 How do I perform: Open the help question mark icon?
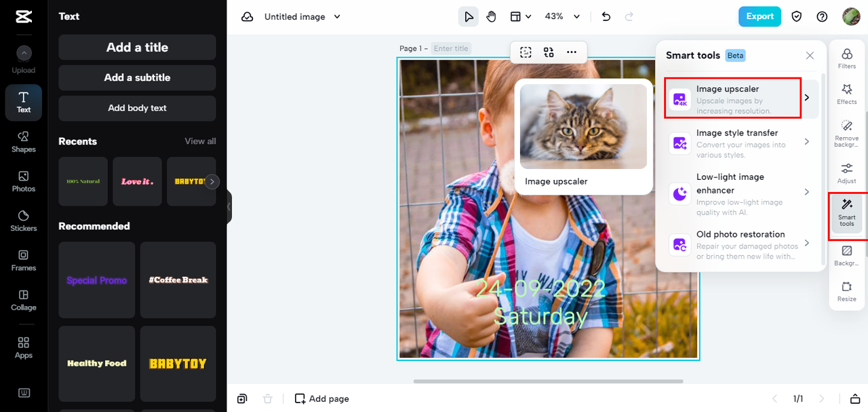pos(822,17)
